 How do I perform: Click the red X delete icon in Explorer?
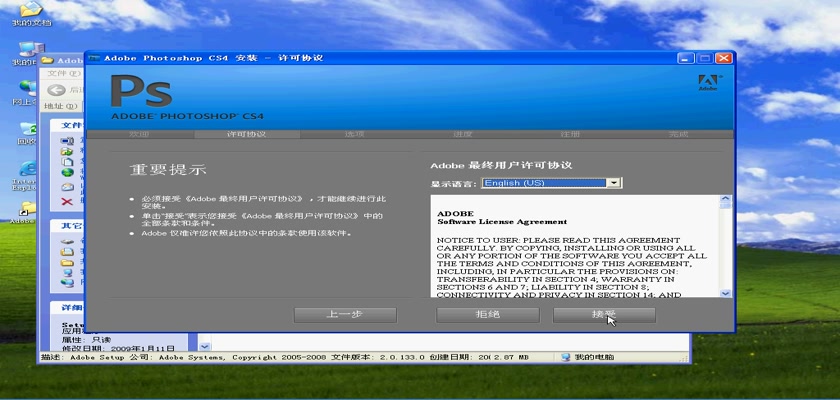coord(67,201)
